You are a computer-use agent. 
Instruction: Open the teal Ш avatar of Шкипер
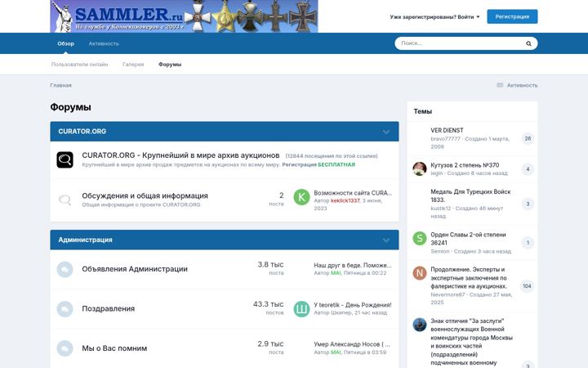pos(301,309)
